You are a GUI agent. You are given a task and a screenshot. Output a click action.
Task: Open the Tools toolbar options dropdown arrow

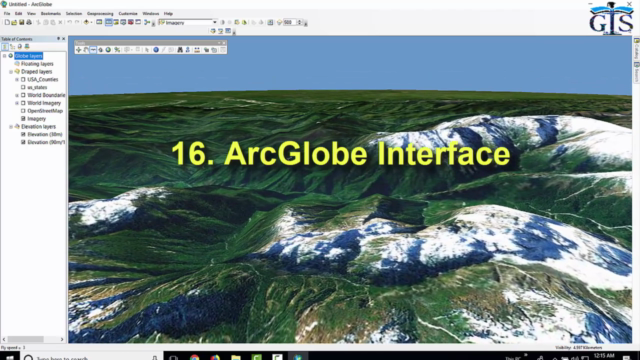pos(219,43)
